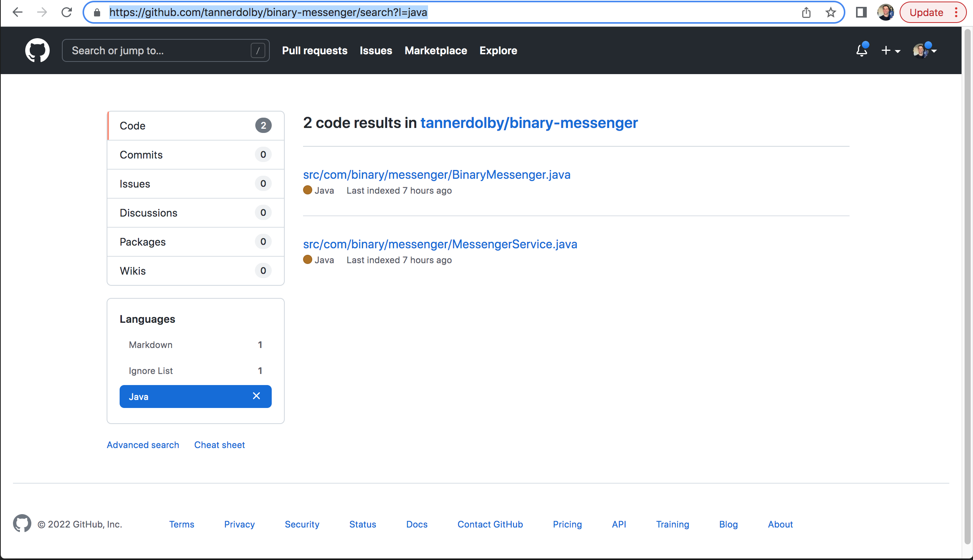Open your profile avatar menu

(921, 50)
